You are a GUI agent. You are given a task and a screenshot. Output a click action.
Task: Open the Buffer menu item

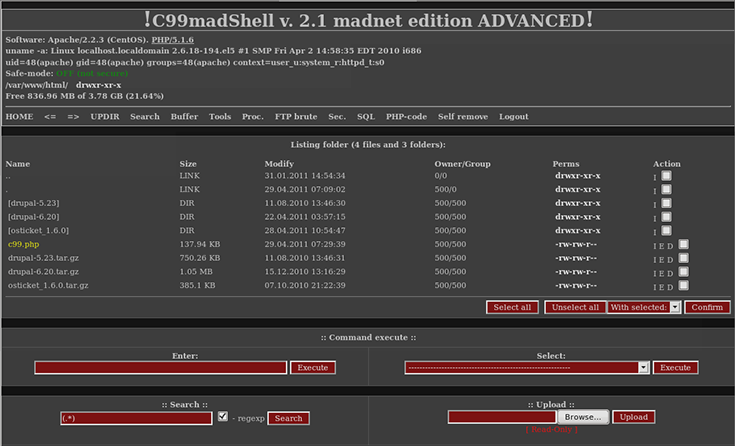pyautogui.click(x=184, y=116)
